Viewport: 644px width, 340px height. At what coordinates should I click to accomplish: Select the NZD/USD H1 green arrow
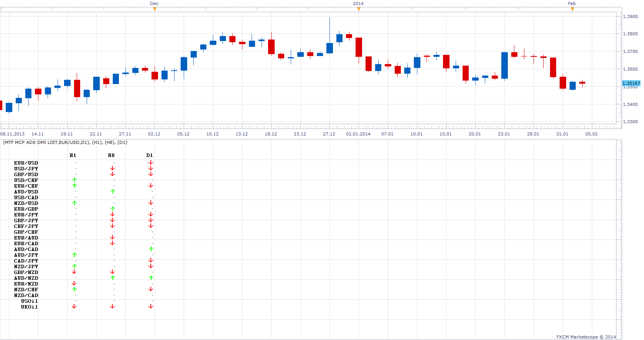pyautogui.click(x=74, y=203)
